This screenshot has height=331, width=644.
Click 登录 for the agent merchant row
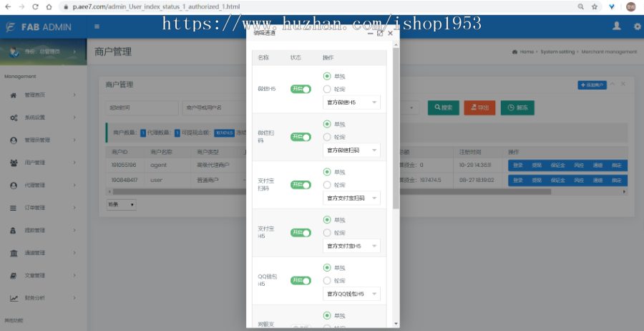518,165
